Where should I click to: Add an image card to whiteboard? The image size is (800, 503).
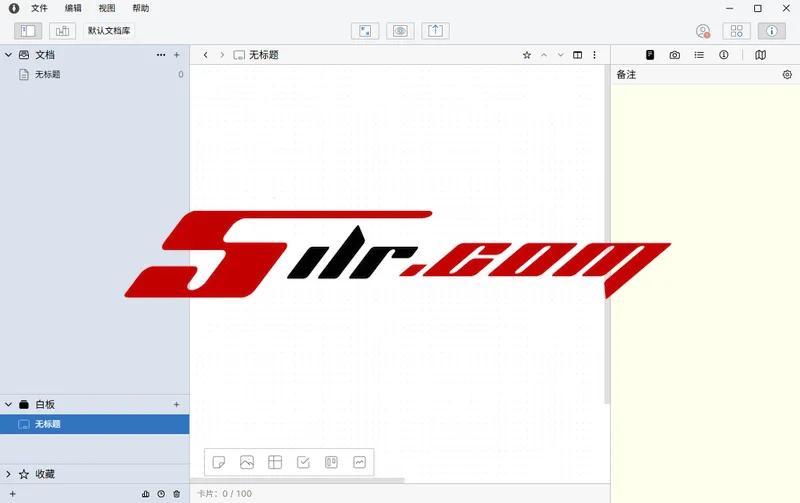click(247, 462)
